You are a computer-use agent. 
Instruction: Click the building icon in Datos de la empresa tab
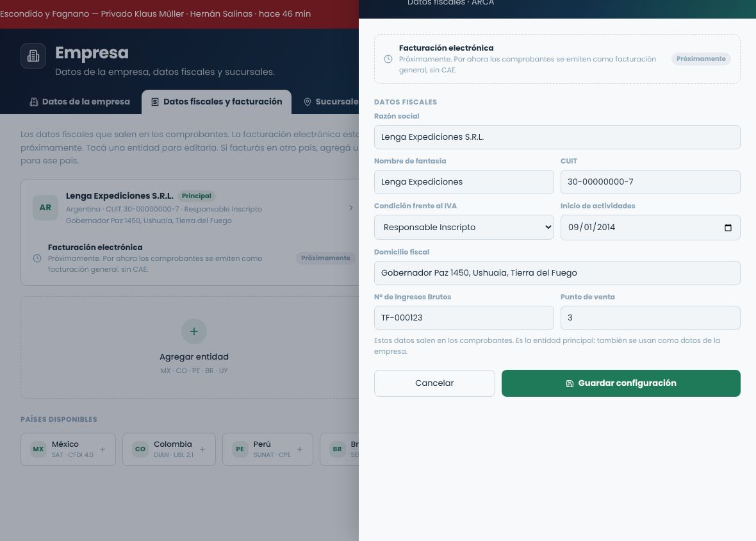coord(34,102)
